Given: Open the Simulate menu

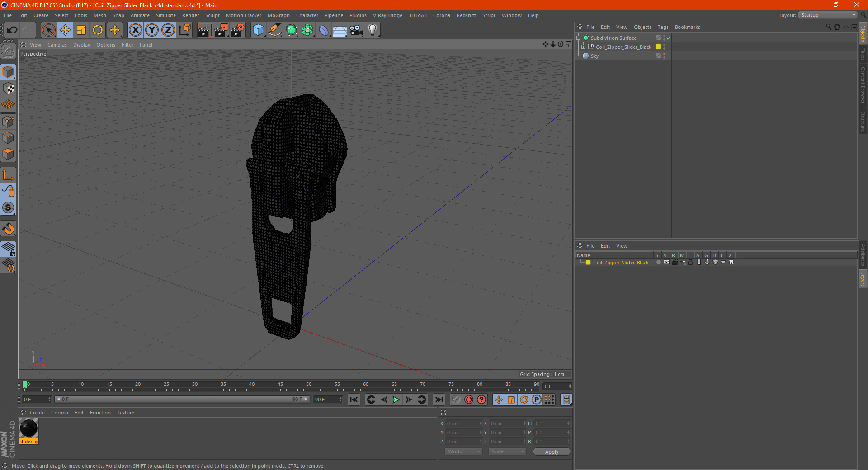Looking at the screenshot, I should pyautogui.click(x=166, y=15).
